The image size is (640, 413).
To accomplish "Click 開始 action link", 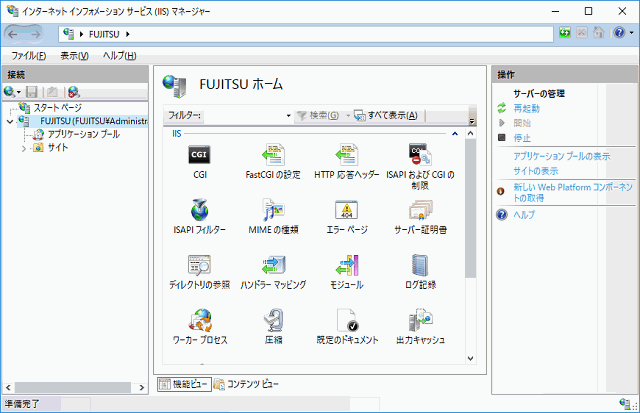I will (522, 123).
